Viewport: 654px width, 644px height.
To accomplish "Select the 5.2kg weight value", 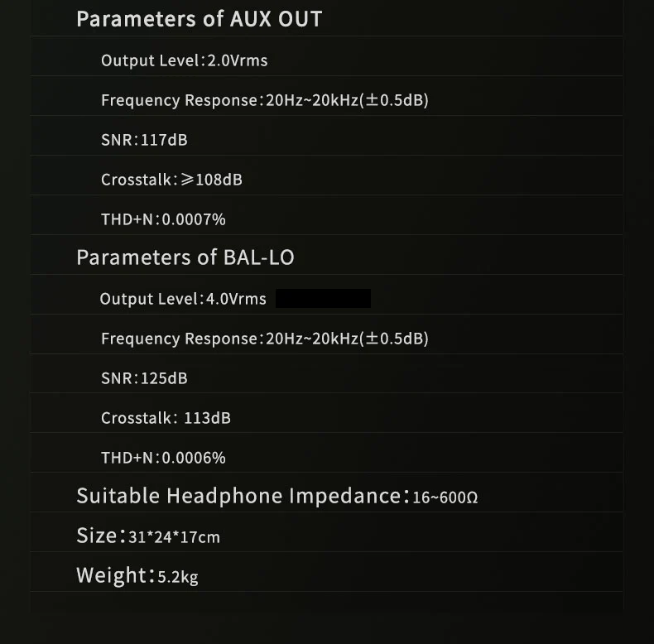I will [178, 577].
